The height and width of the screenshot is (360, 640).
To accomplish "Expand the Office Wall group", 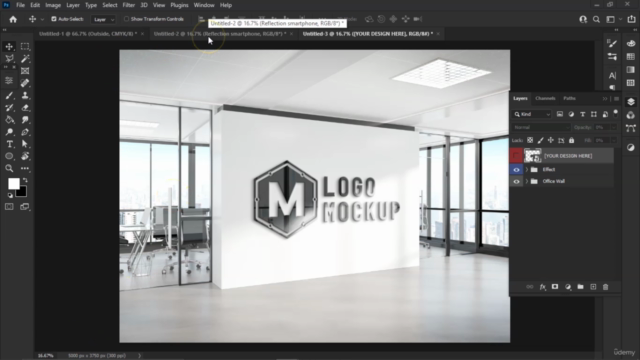I will 527,181.
